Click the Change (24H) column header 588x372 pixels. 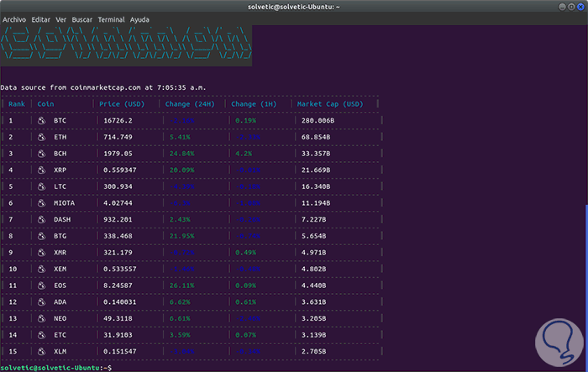(190, 104)
